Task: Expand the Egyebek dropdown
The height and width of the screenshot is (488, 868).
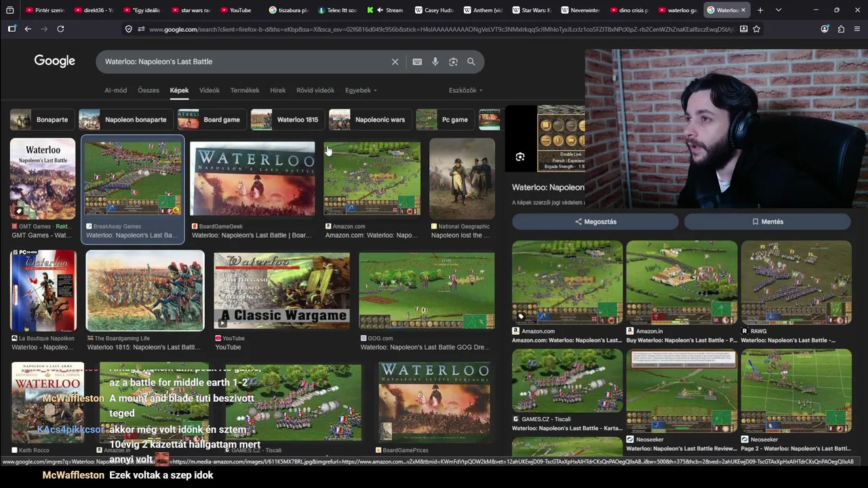Action: [361, 90]
